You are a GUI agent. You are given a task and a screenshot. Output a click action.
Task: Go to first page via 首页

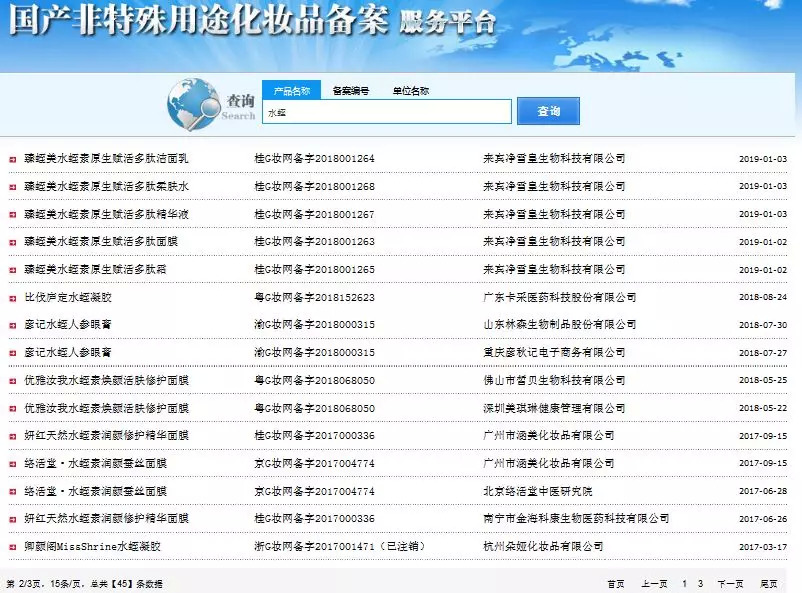(616, 584)
